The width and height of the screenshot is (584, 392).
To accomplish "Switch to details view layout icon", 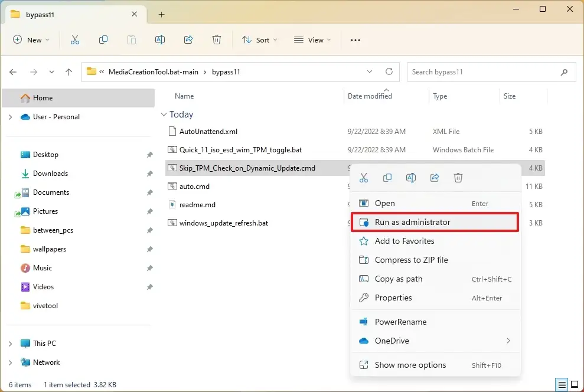I will [562, 384].
